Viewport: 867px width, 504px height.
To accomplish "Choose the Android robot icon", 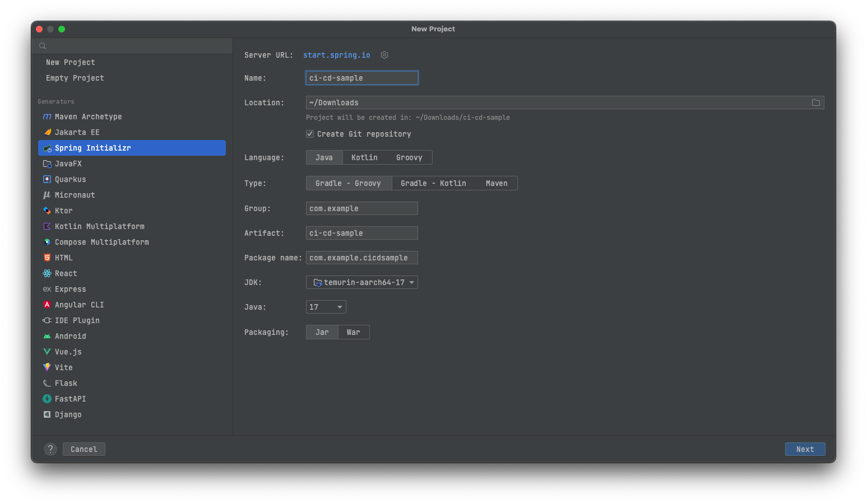I will tap(47, 336).
